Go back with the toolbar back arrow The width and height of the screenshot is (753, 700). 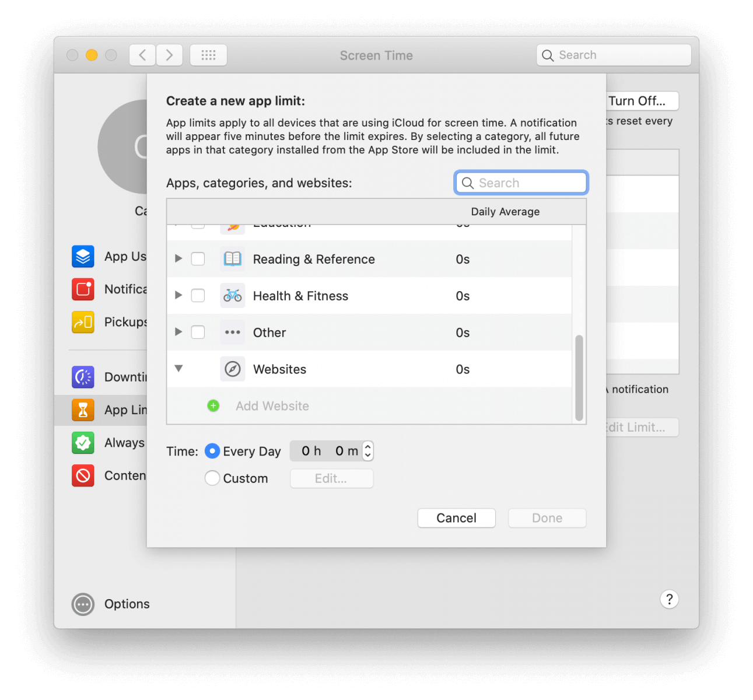coord(142,55)
